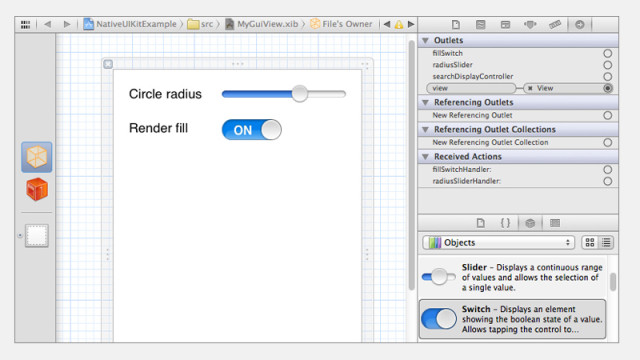Click the File's Owner breadcrumb
The image size is (640, 360).
(341, 24)
